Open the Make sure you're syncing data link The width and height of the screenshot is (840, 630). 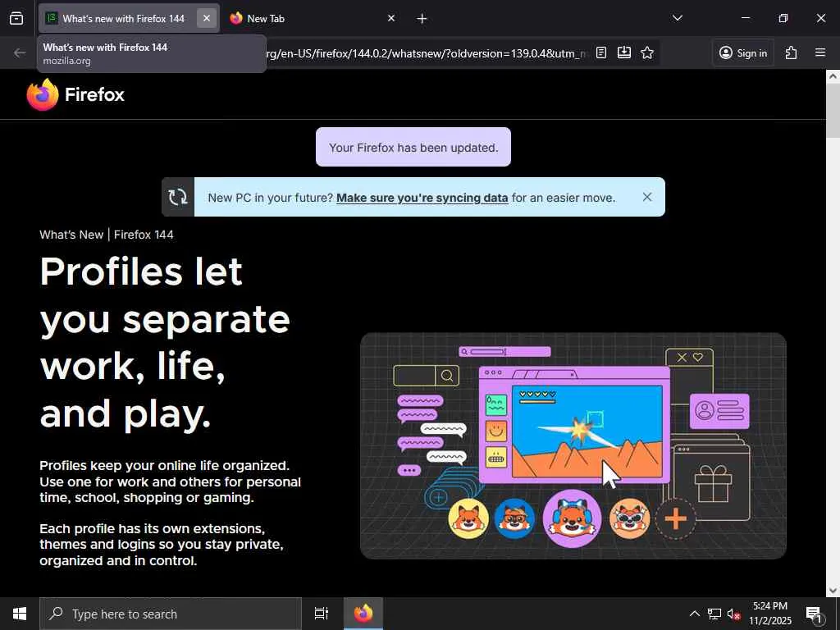point(422,198)
